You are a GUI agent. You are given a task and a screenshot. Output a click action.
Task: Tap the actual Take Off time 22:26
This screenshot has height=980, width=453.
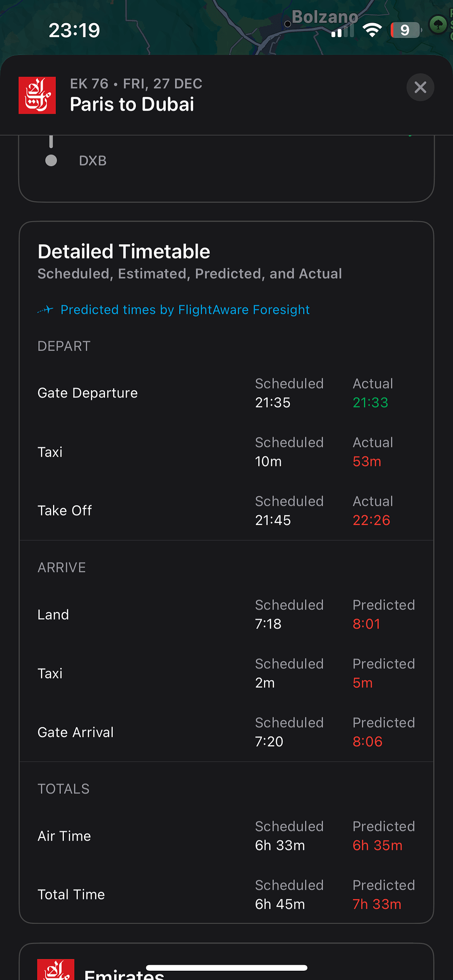[x=371, y=520]
